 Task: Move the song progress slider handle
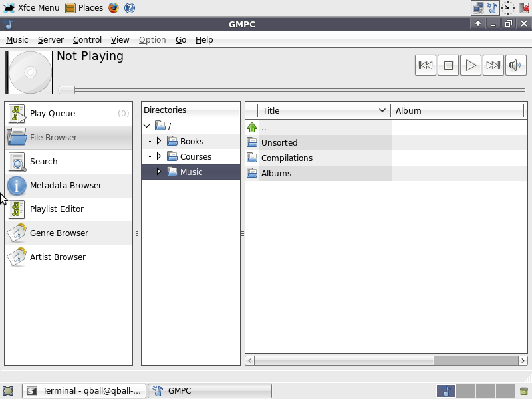(66, 90)
